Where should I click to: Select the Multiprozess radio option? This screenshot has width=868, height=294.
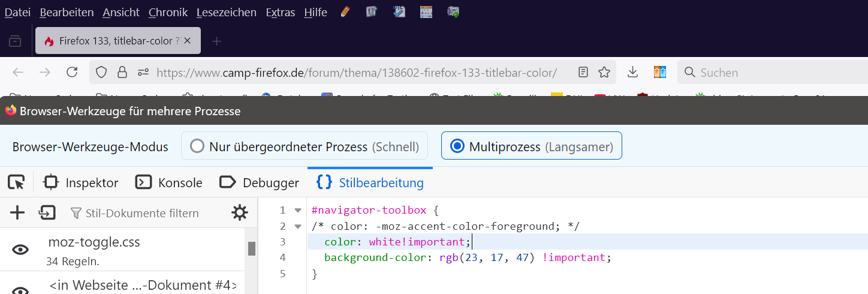pos(457,146)
